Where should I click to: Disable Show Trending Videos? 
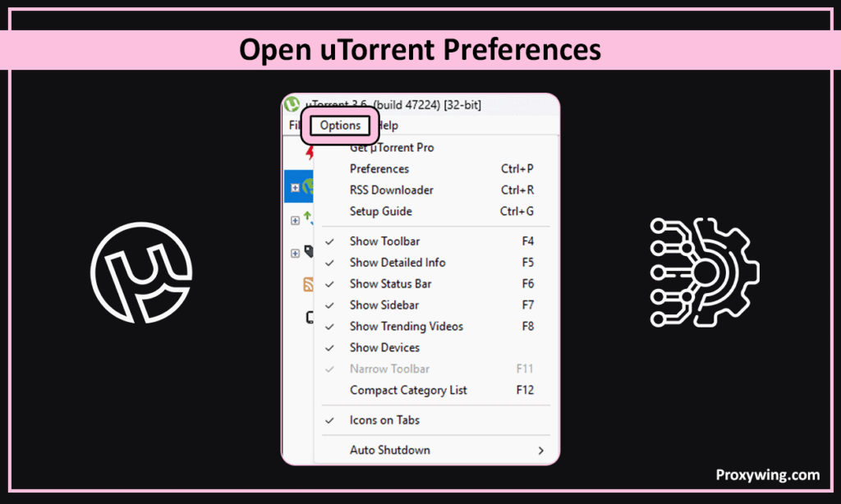[406, 327]
